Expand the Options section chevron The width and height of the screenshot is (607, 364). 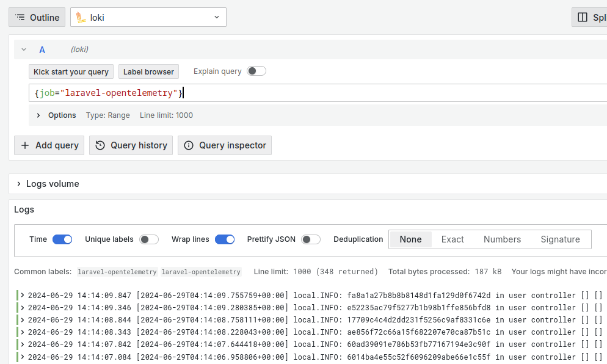[x=38, y=115]
